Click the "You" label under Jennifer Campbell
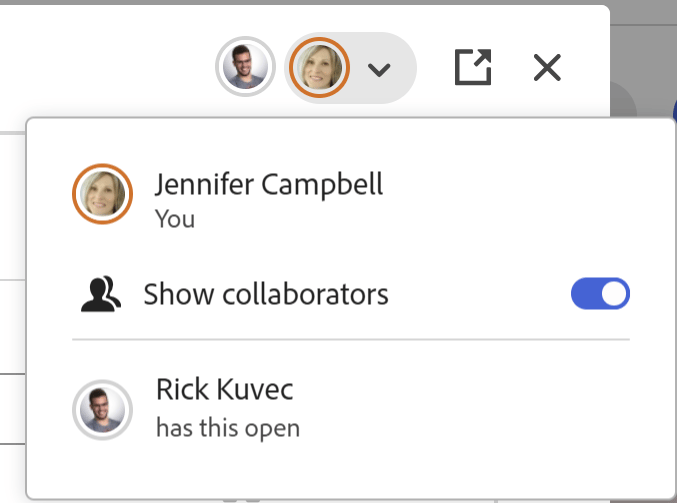677x503 pixels. point(175,218)
